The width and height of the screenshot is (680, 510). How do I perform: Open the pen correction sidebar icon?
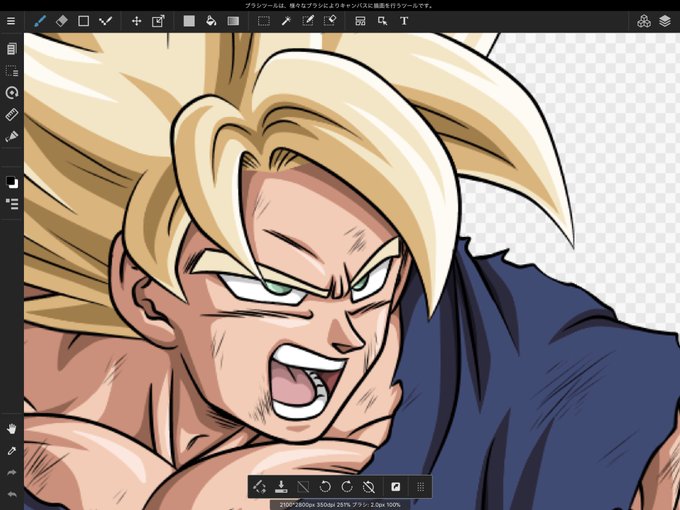pos(12,137)
